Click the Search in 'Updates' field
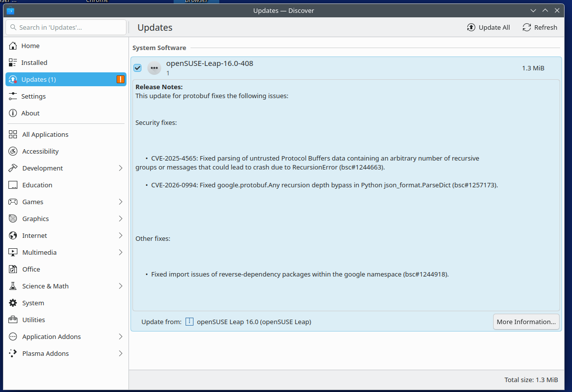Viewport: 572px width, 392px height. tap(66, 27)
